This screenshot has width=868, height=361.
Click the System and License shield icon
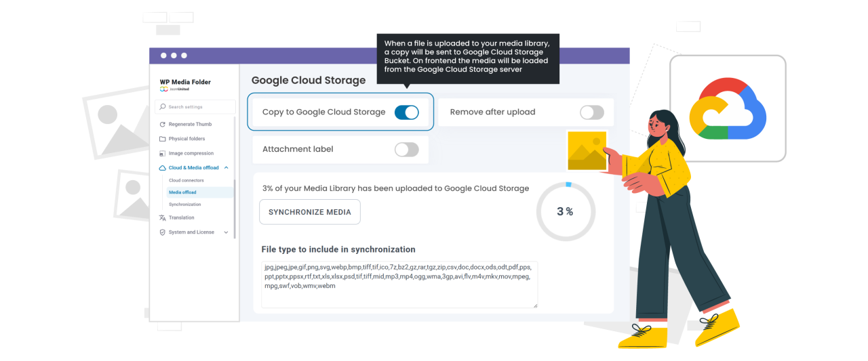point(163,232)
